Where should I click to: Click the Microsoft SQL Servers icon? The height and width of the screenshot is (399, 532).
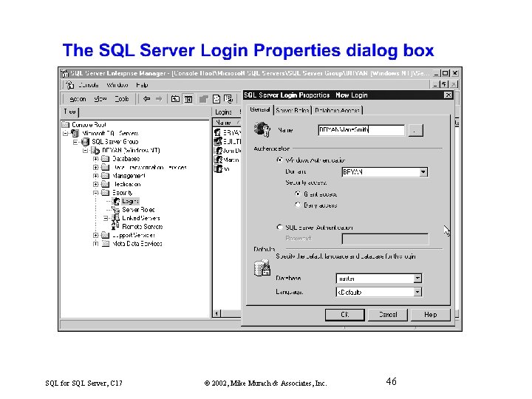coord(75,133)
